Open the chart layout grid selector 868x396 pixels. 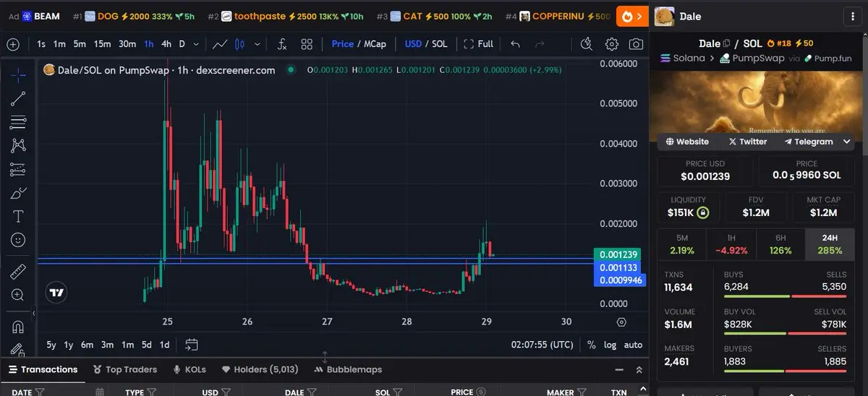point(307,44)
